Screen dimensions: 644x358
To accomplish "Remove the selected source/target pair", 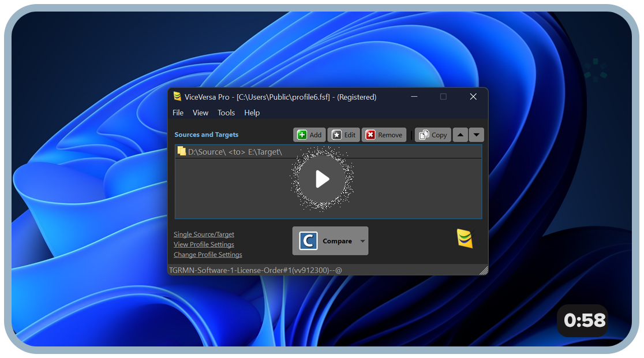I will click(384, 135).
